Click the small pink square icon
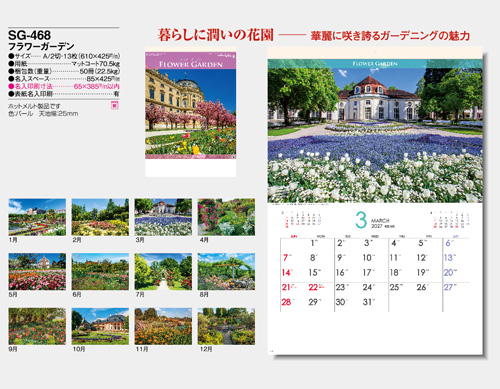 pos(115,106)
